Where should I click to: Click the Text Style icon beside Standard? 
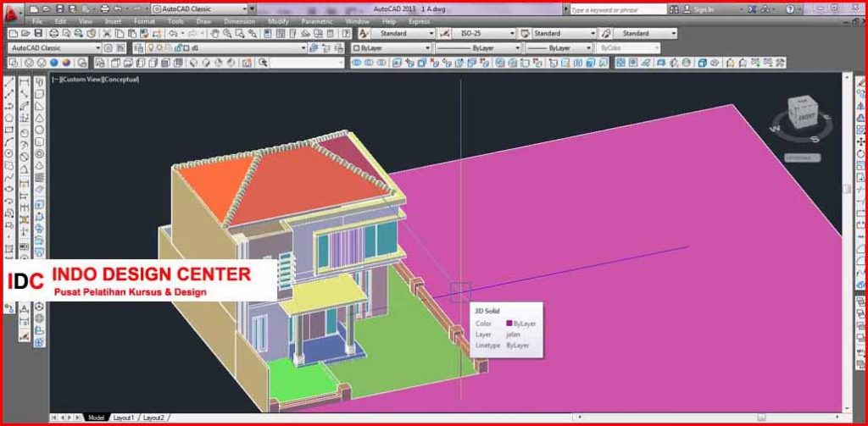click(x=364, y=33)
